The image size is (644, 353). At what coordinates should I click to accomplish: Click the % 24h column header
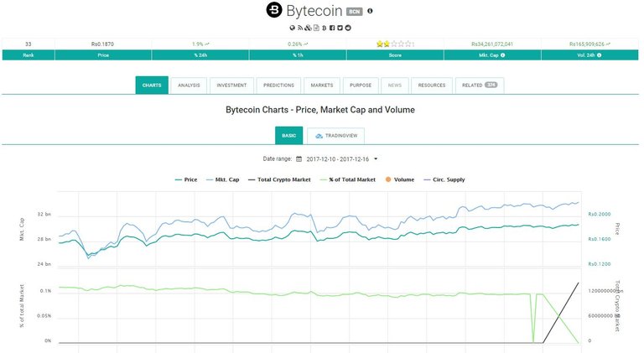coord(200,55)
